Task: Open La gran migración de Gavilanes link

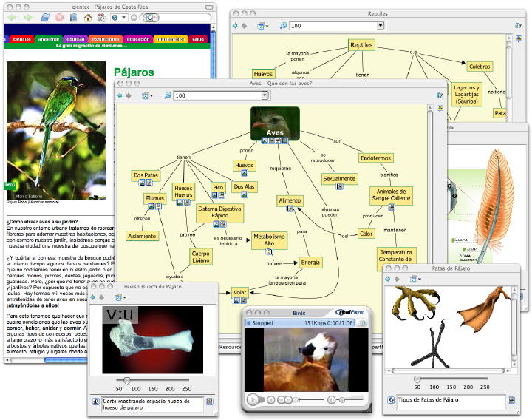Action: pos(92,46)
